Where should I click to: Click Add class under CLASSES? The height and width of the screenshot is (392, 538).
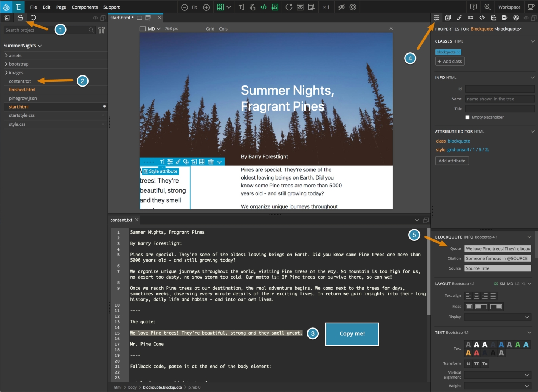(x=450, y=61)
